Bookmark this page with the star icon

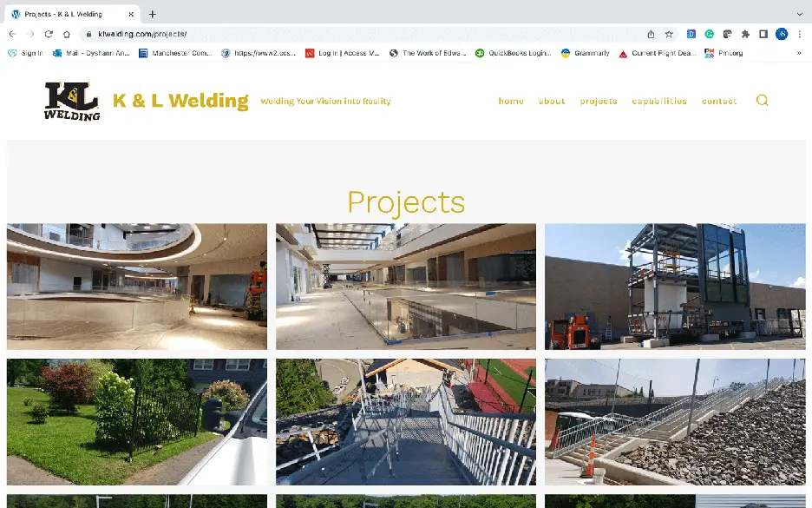click(x=669, y=34)
